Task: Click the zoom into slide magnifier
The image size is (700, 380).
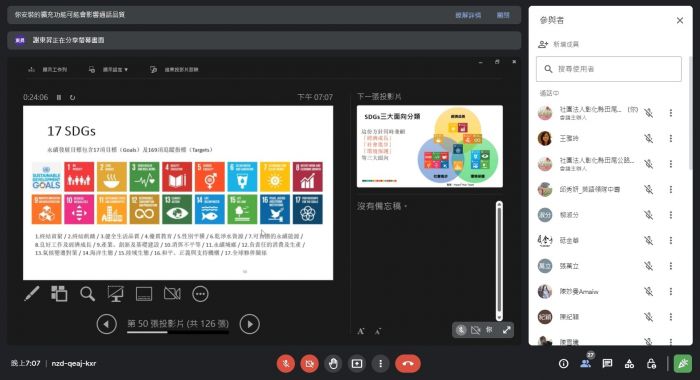Action: [88, 294]
